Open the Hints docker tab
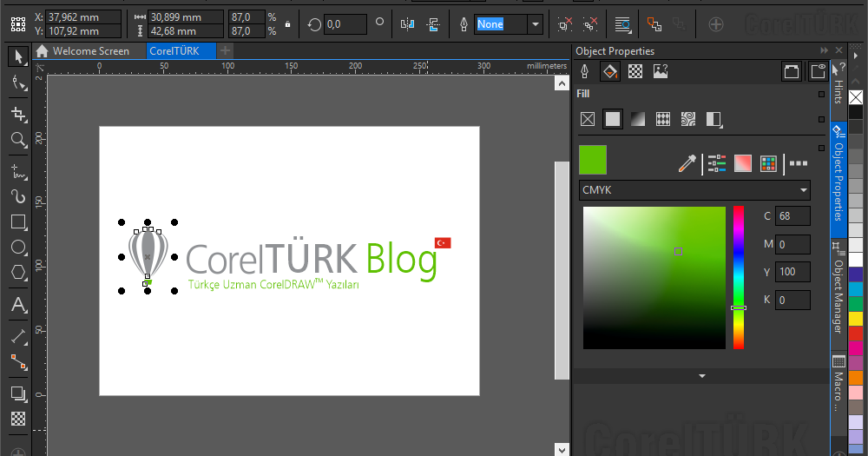Viewport: 868px width, 456px height. coord(838,83)
